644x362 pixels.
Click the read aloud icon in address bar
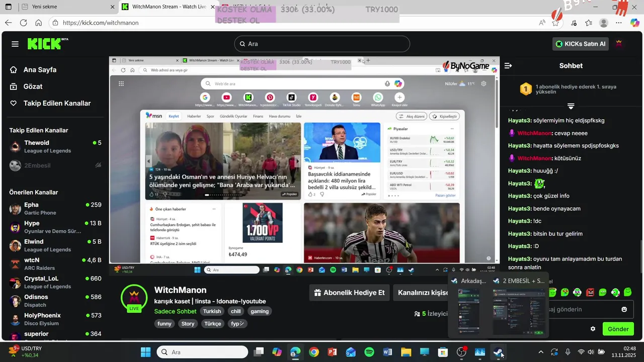(542, 23)
